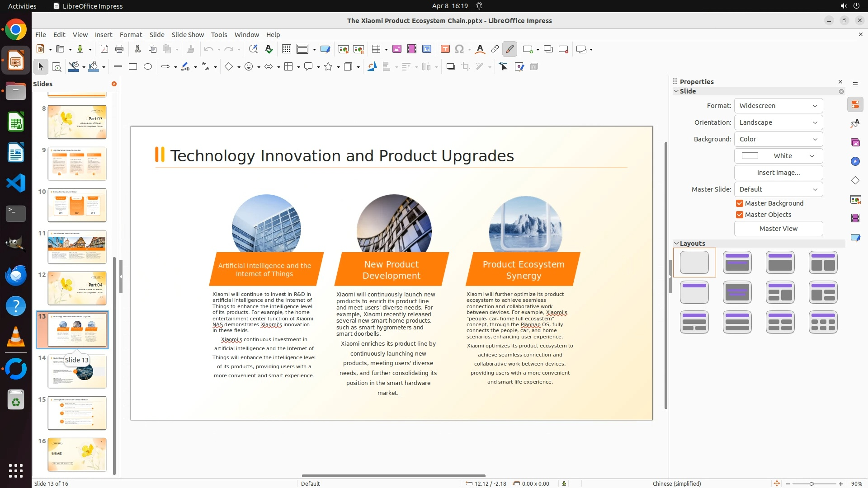Click the Insert Special Character icon
The image size is (868, 488).
tap(459, 49)
